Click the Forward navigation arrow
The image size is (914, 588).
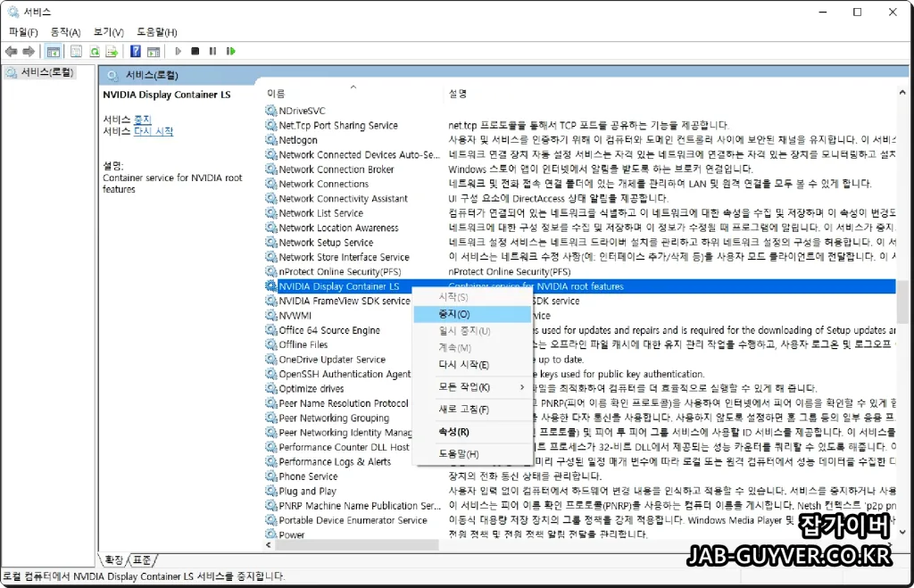pos(27,51)
